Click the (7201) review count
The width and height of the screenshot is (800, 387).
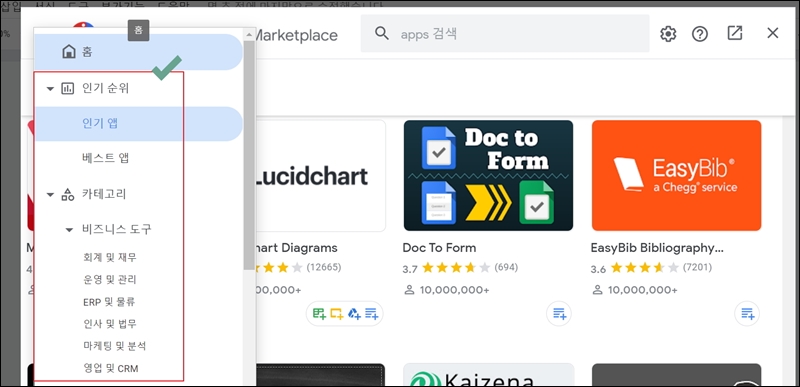pos(697,267)
